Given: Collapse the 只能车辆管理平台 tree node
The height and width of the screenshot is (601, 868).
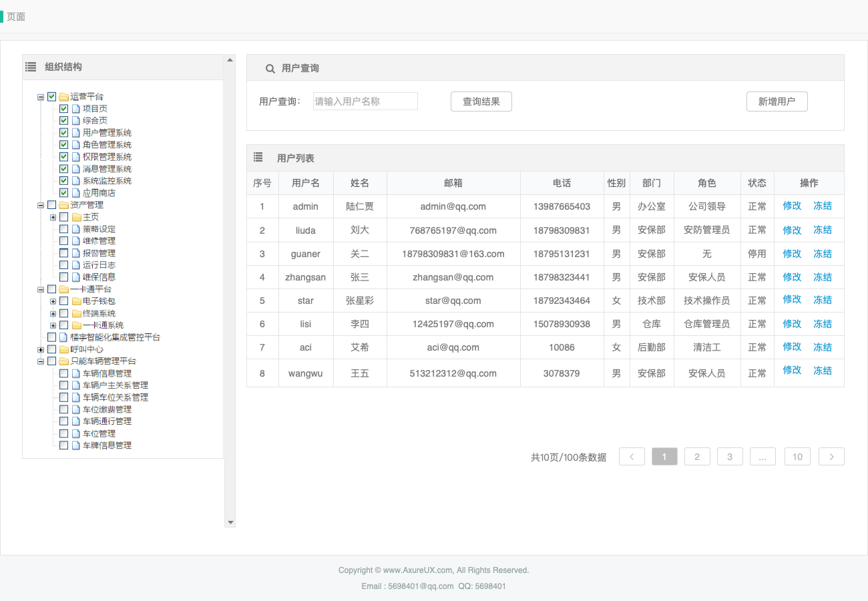Looking at the screenshot, I should point(41,361).
